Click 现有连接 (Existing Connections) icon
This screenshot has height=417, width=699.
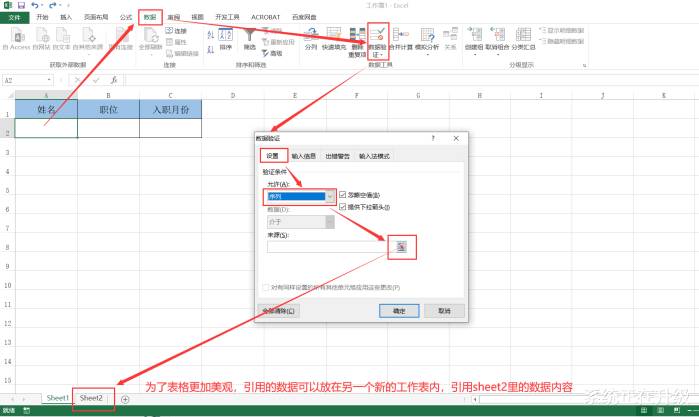point(121,38)
